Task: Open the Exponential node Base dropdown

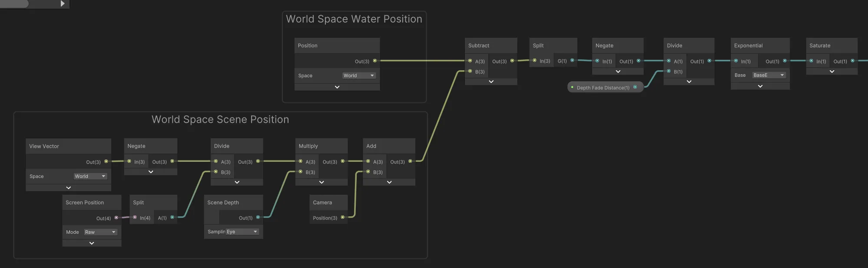Action: (769, 75)
